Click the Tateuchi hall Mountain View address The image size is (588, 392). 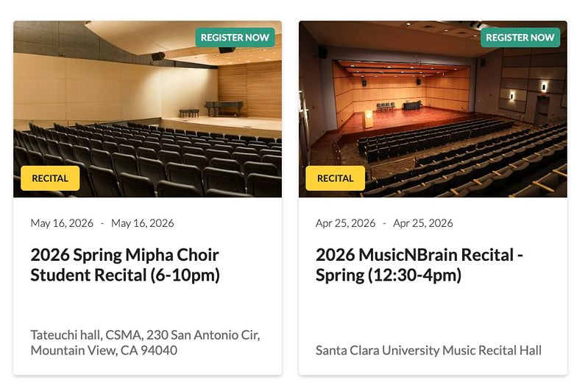tap(145, 343)
